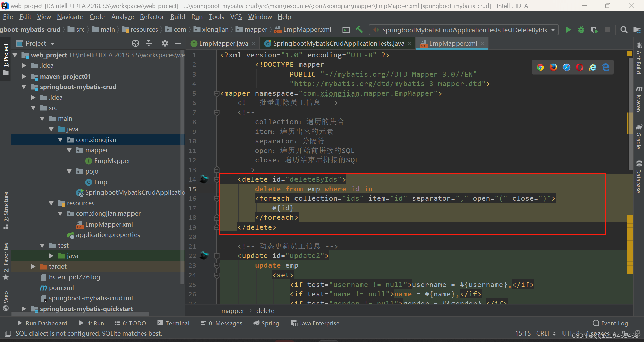Toggle the Web side panel
Screen dimensions: 644x342
[6, 301]
